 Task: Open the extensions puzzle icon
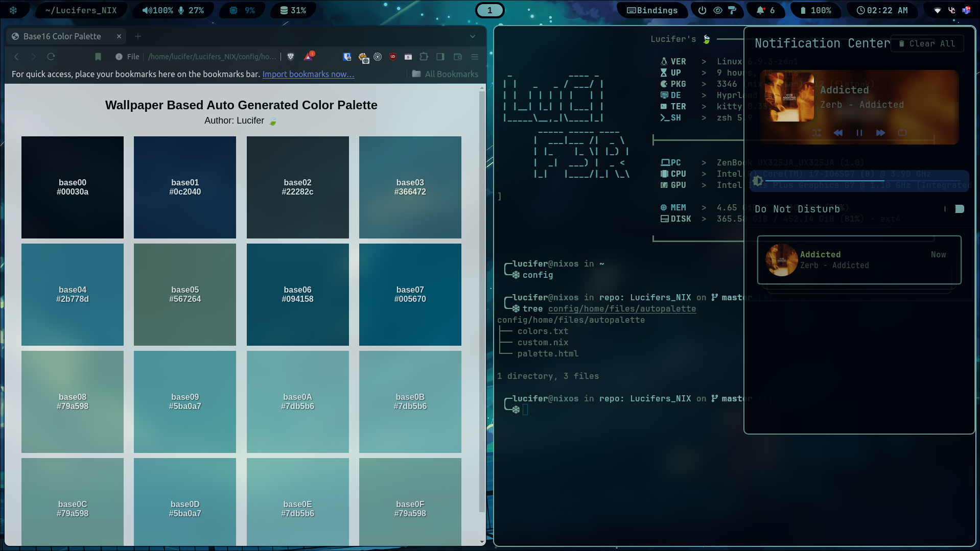(424, 57)
